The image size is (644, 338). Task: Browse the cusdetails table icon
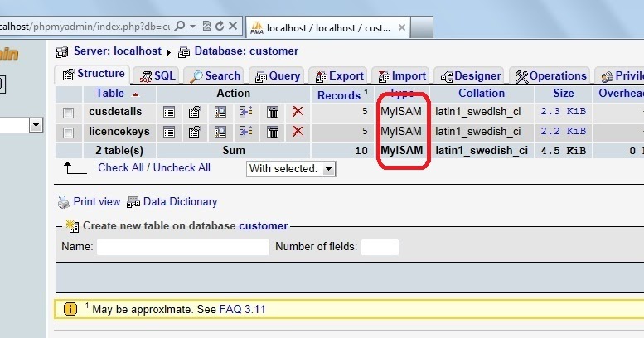tap(169, 112)
